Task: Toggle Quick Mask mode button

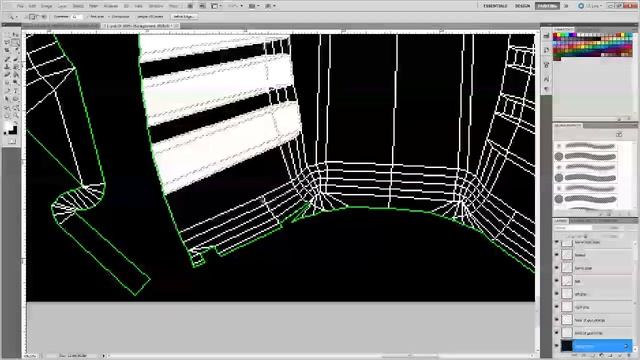Action: click(x=11, y=141)
